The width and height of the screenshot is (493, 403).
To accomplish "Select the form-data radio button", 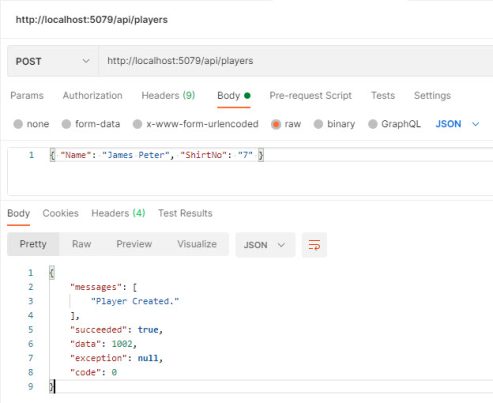I will tap(66, 124).
